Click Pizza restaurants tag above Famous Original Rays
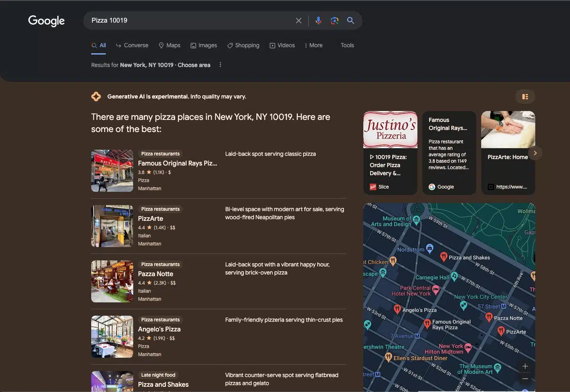Screen dimensions: 570x392 (x=160, y=154)
